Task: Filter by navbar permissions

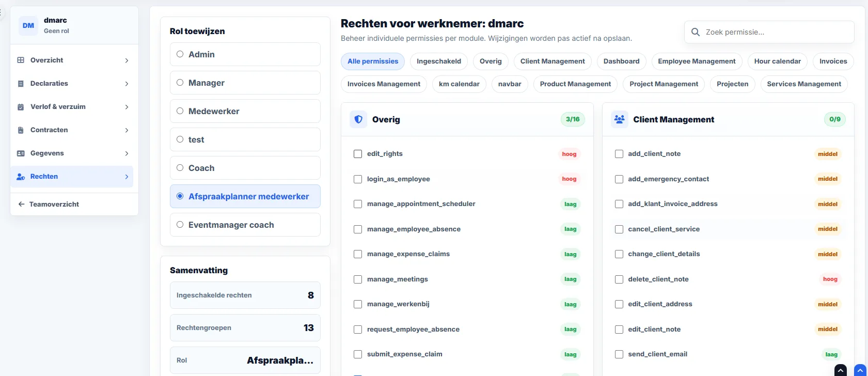Action: click(x=510, y=84)
